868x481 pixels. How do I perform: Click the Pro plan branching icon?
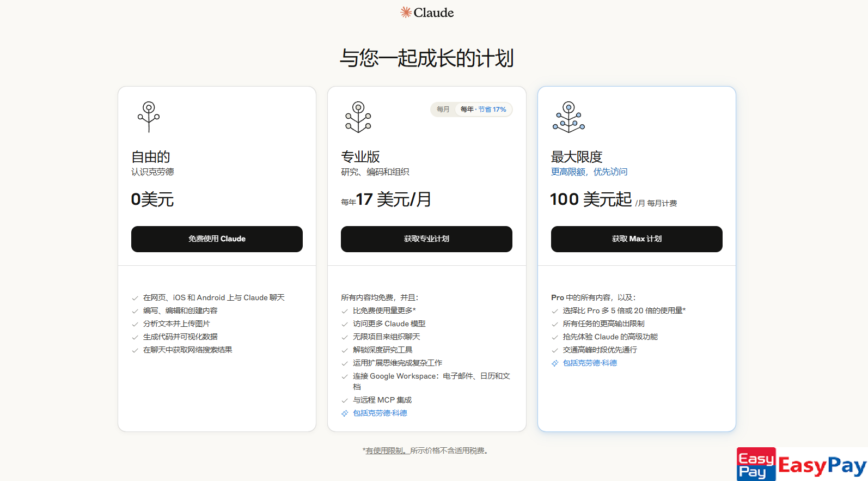tap(358, 117)
